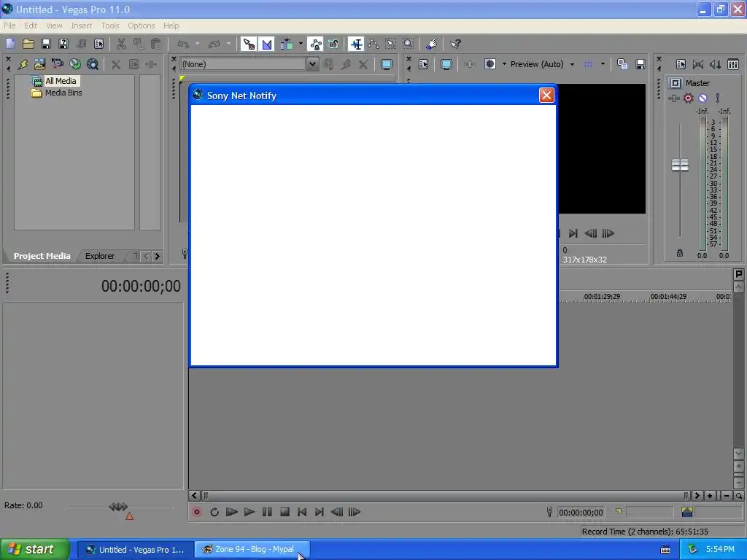747x560 pixels.
Task: Click Get Media from Web icon
Action: (93, 64)
